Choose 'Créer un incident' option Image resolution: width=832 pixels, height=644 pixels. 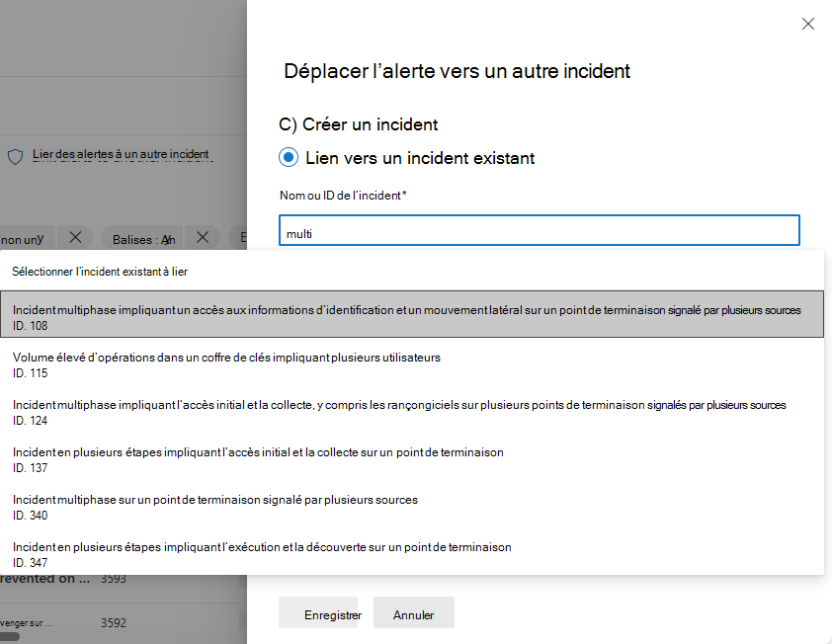[x=358, y=124]
